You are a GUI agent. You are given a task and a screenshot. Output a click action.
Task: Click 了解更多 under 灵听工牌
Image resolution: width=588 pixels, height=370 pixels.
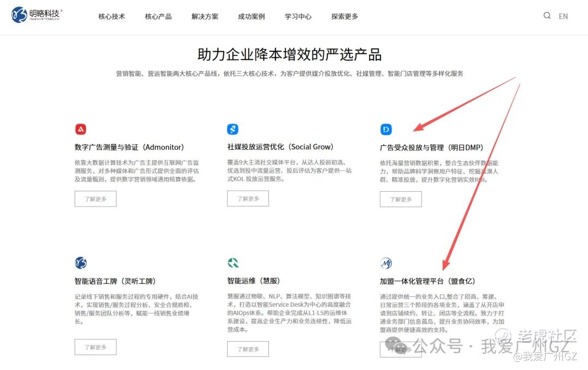tap(96, 347)
